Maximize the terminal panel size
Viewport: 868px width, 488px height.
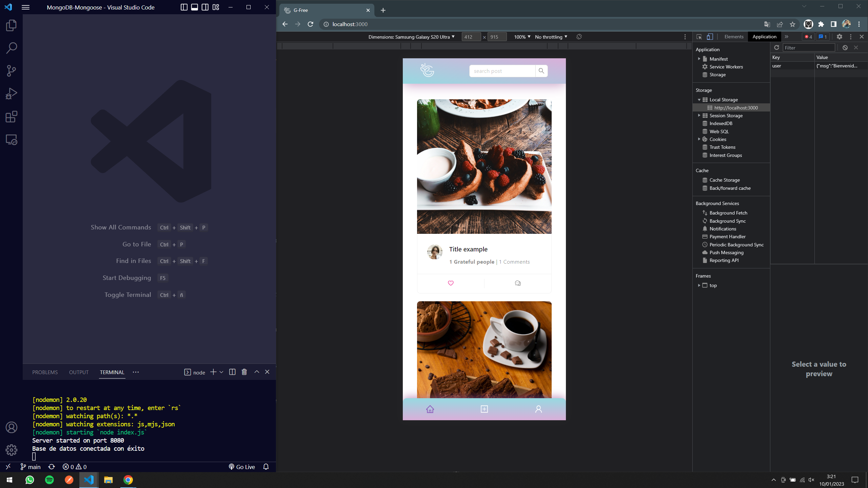tap(257, 372)
